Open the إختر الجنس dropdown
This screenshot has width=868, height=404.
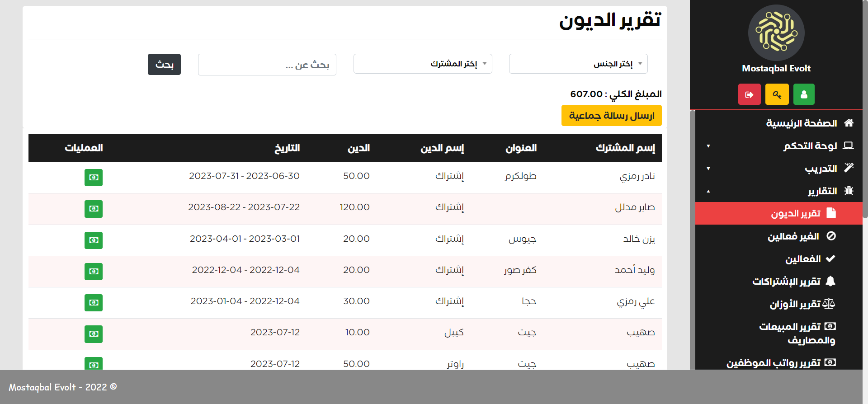click(x=578, y=64)
